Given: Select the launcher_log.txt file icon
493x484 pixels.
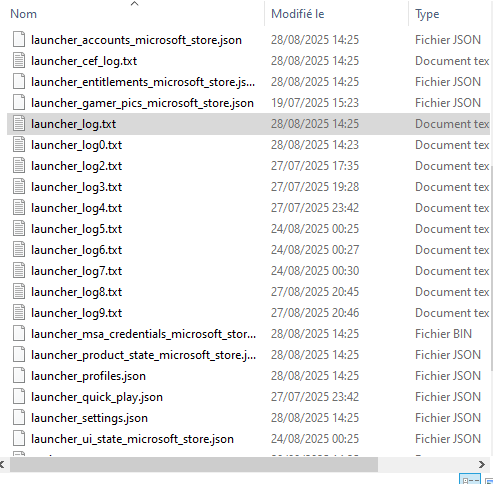Looking at the screenshot, I should pos(19,124).
